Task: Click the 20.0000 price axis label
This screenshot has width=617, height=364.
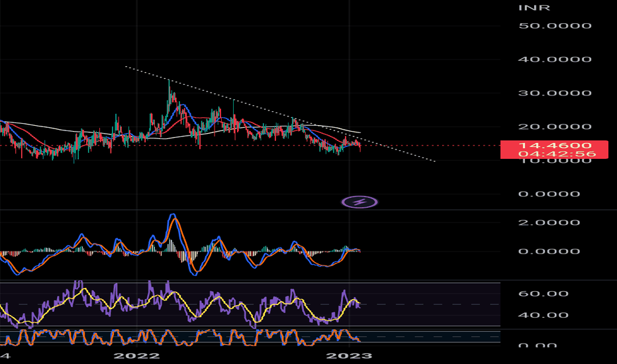Action: [555, 126]
